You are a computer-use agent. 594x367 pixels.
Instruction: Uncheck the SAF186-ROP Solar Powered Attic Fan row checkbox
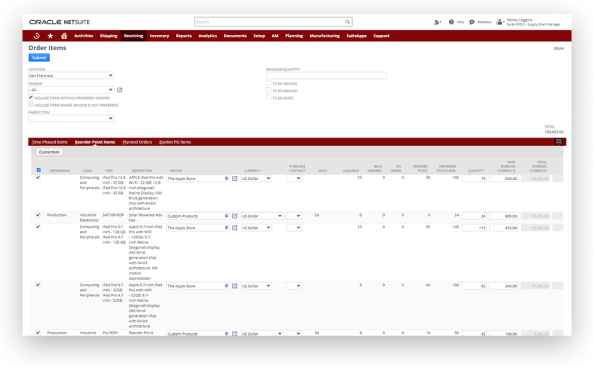(x=38, y=215)
